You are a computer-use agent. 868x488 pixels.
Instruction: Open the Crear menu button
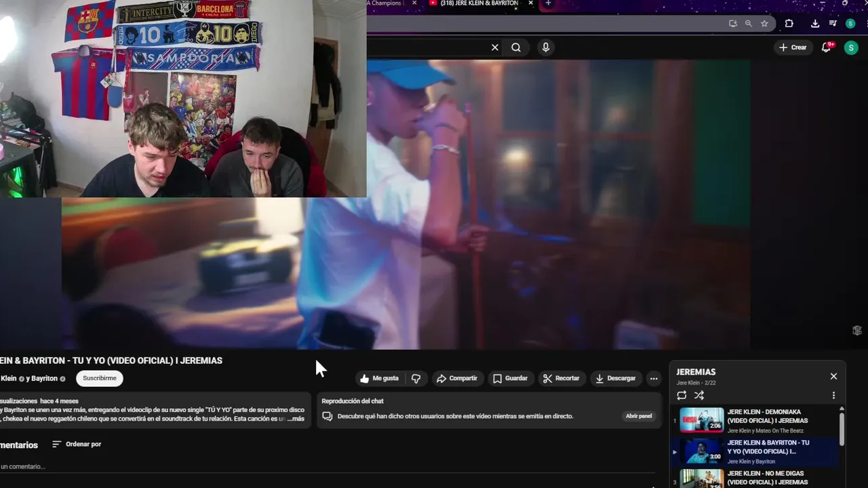(793, 47)
